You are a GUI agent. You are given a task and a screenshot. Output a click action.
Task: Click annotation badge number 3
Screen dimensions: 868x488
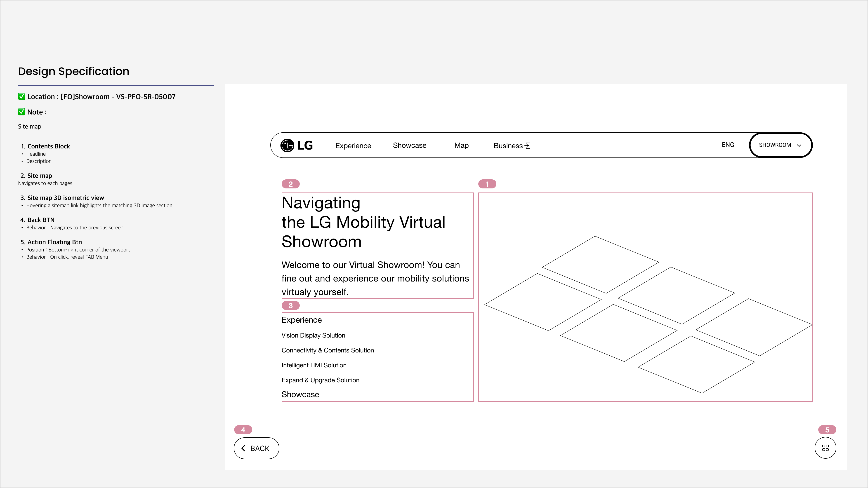click(x=290, y=305)
